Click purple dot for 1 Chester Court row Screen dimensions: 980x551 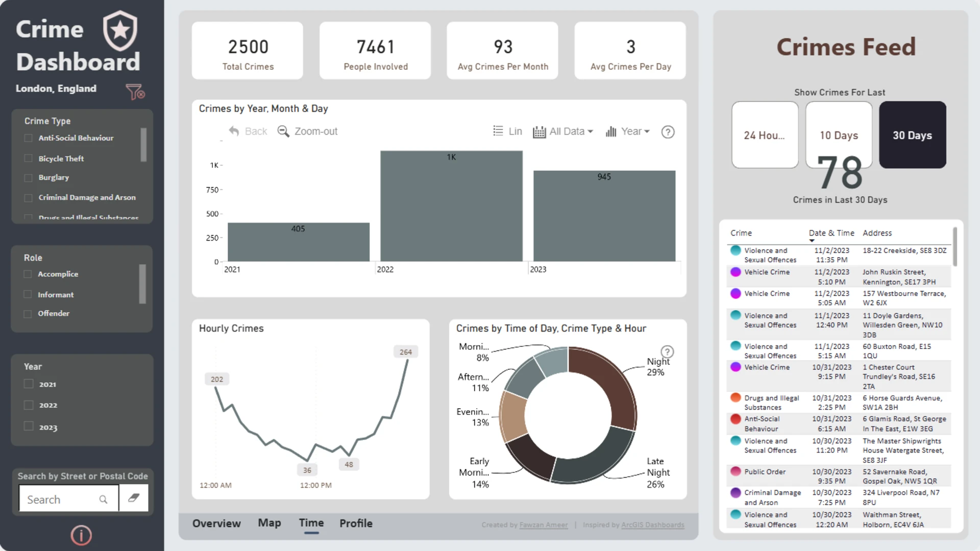coord(736,367)
